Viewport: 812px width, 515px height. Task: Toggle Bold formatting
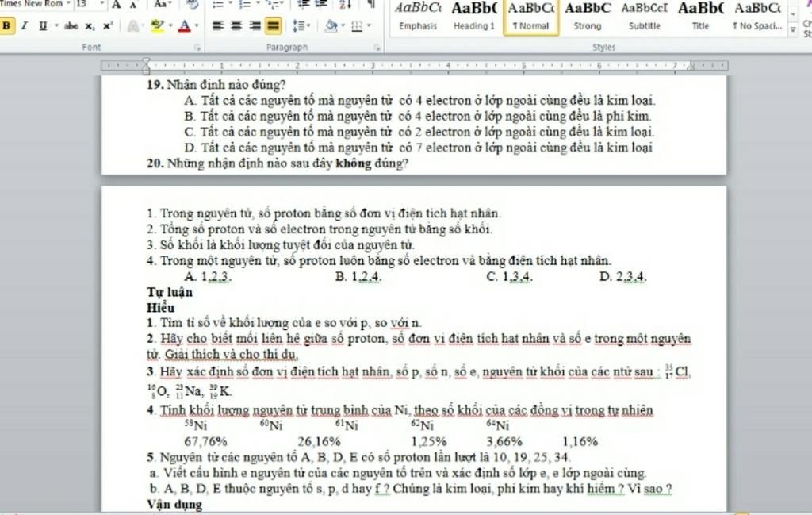coord(6,25)
